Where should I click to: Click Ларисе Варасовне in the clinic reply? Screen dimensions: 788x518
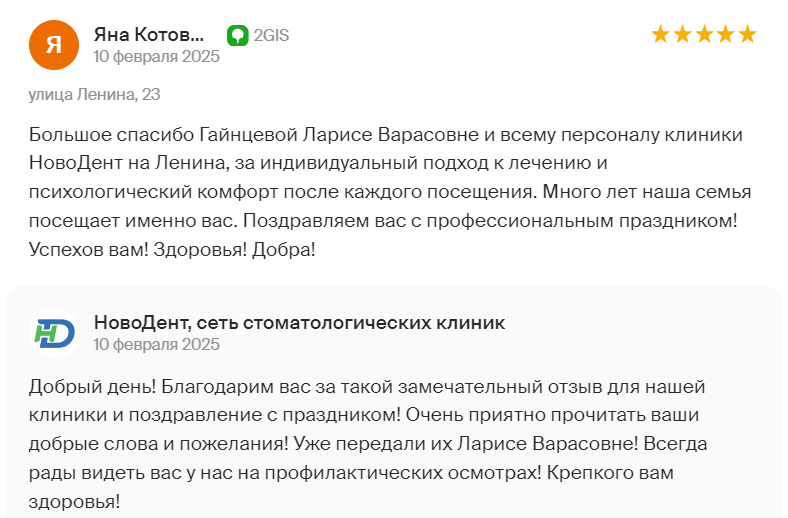pyautogui.click(x=547, y=444)
